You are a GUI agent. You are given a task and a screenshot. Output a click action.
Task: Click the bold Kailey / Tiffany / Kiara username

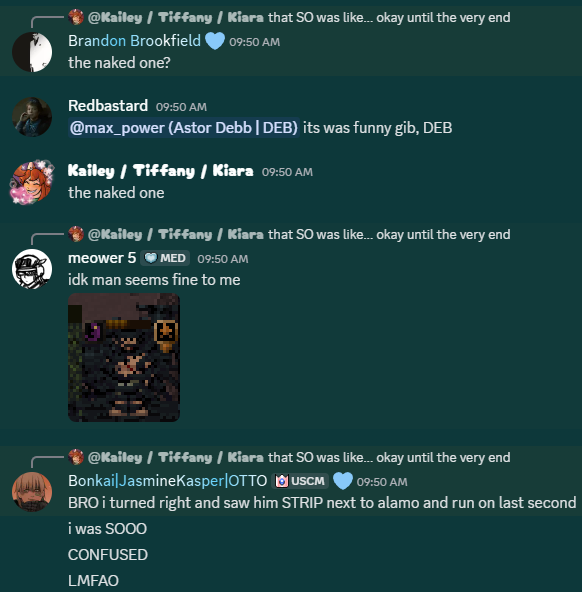click(160, 171)
